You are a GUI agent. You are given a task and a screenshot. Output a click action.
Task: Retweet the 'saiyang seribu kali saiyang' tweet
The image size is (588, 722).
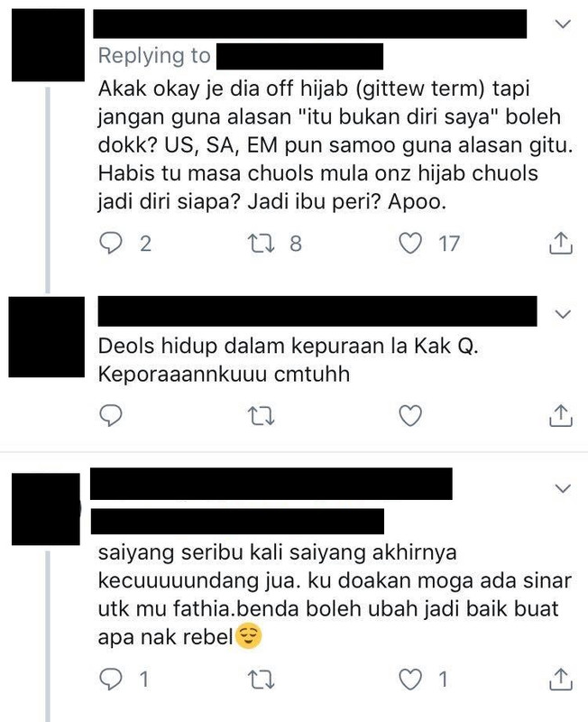coord(261,680)
